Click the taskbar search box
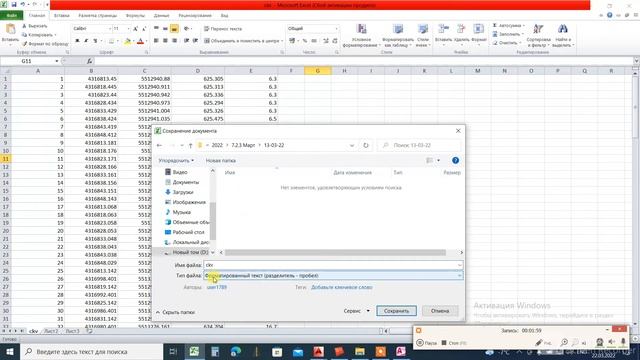 (91, 351)
